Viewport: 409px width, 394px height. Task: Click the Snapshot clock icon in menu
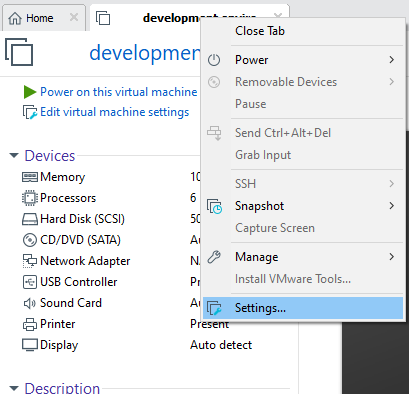click(x=214, y=206)
